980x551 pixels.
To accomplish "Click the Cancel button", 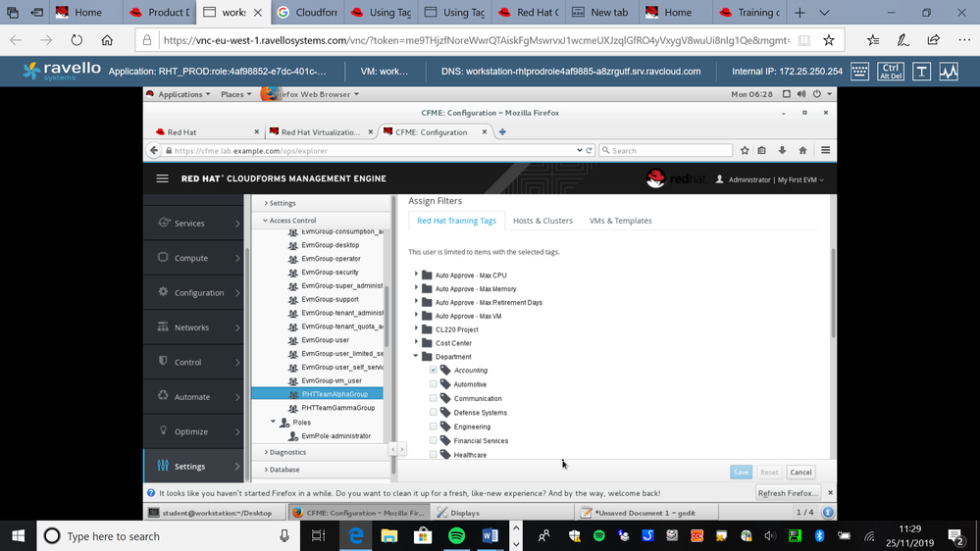I will 800,473.
